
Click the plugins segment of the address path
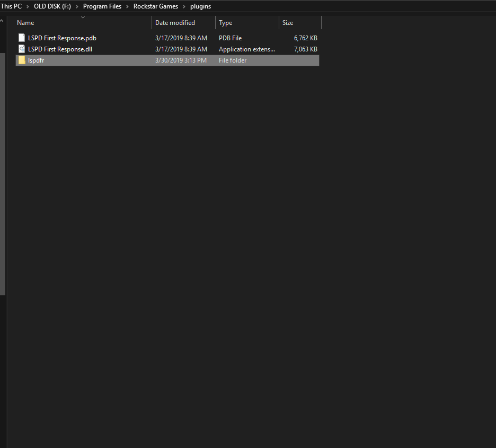click(x=200, y=6)
